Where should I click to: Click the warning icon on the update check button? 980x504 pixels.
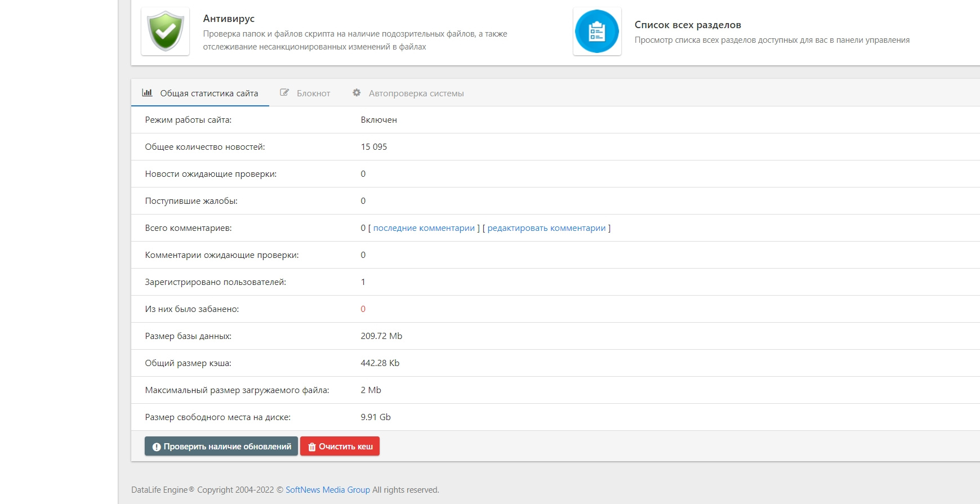(157, 447)
